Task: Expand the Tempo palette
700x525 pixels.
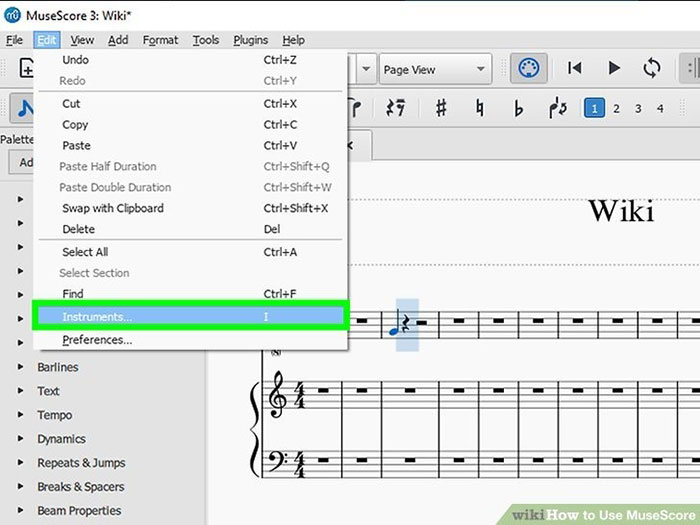Action: tap(21, 415)
